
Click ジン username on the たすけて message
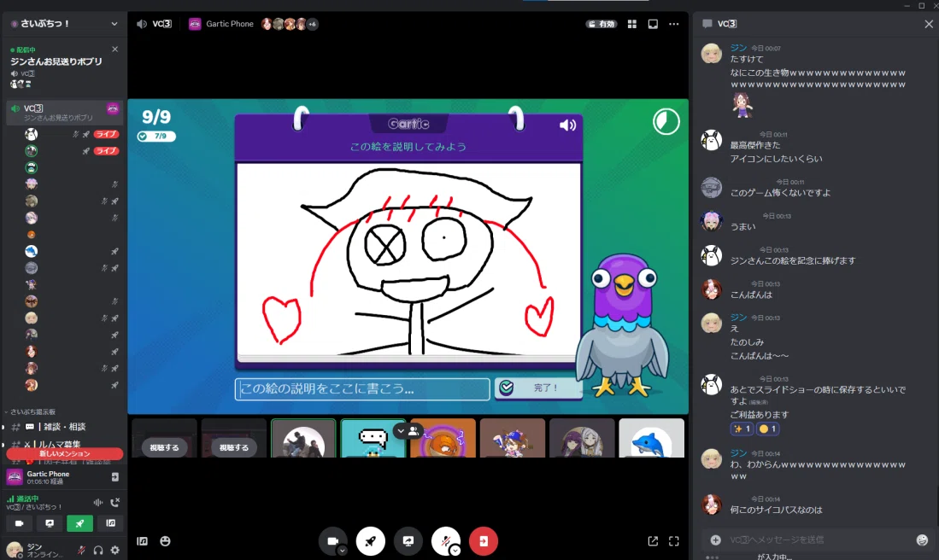pos(738,48)
